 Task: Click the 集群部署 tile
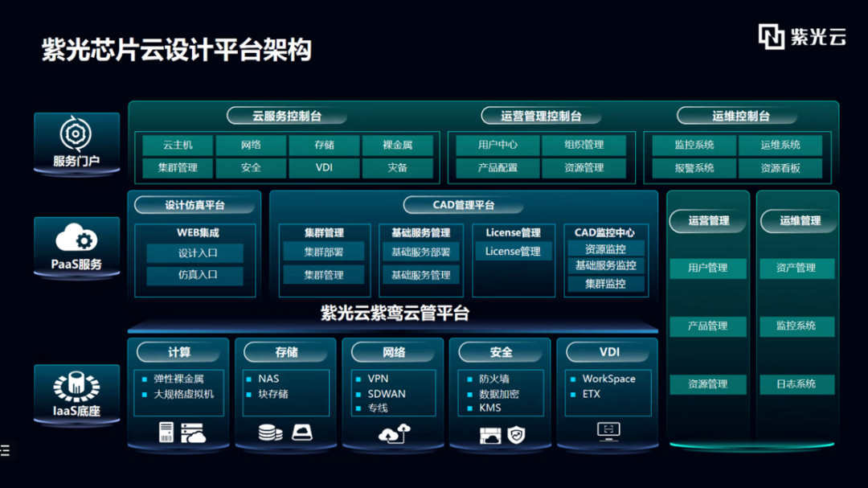pos(324,252)
